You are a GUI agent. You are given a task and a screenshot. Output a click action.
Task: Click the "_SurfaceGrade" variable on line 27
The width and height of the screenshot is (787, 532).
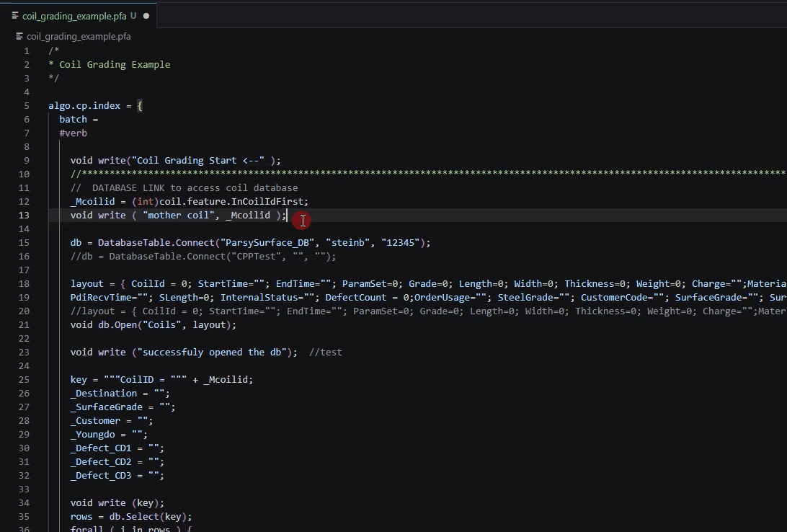point(107,407)
